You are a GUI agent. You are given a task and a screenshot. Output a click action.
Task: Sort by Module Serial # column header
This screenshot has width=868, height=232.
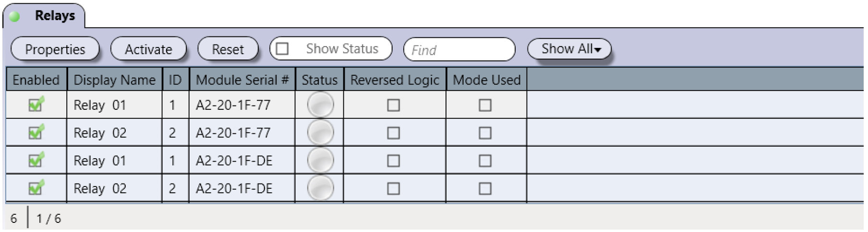tap(242, 80)
